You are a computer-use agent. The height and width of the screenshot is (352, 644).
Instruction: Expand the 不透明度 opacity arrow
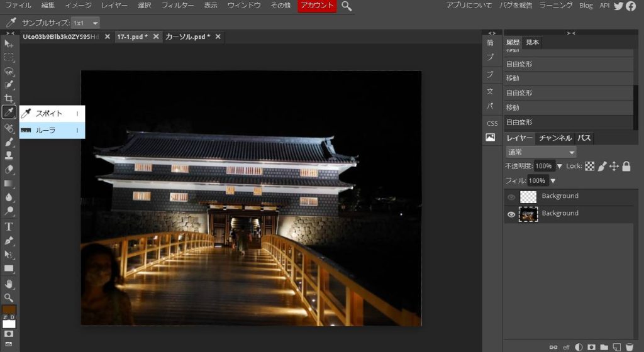click(x=559, y=167)
